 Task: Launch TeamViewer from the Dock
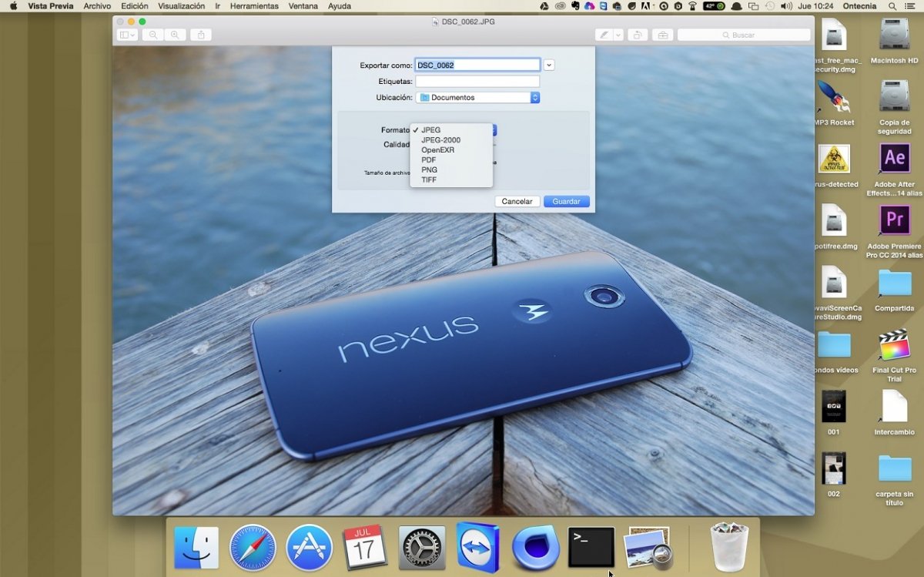tap(478, 547)
